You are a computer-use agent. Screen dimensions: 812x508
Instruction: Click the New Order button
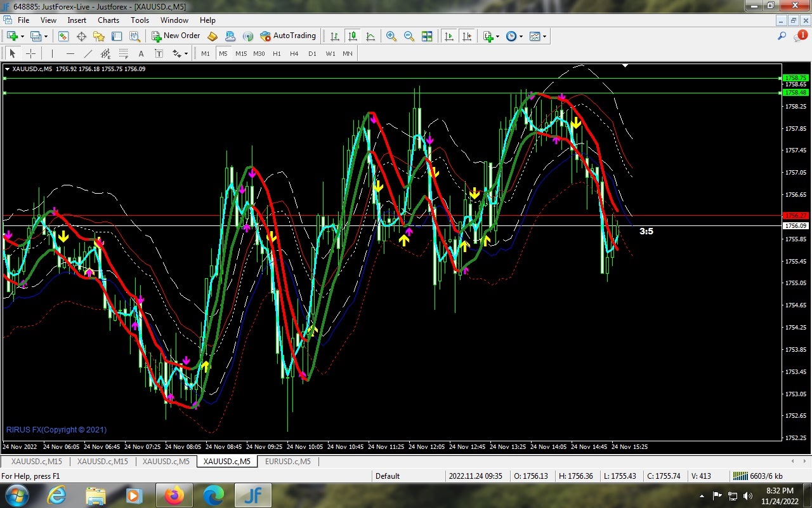pyautogui.click(x=176, y=36)
